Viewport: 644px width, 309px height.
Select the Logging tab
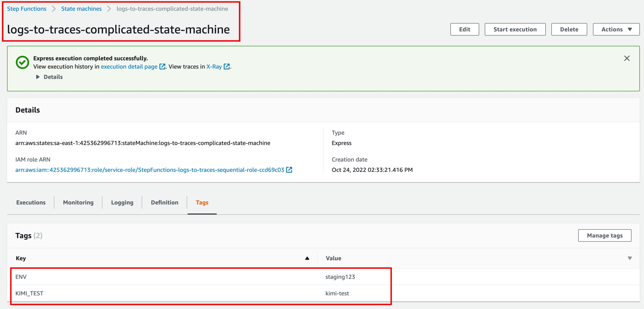pos(122,202)
